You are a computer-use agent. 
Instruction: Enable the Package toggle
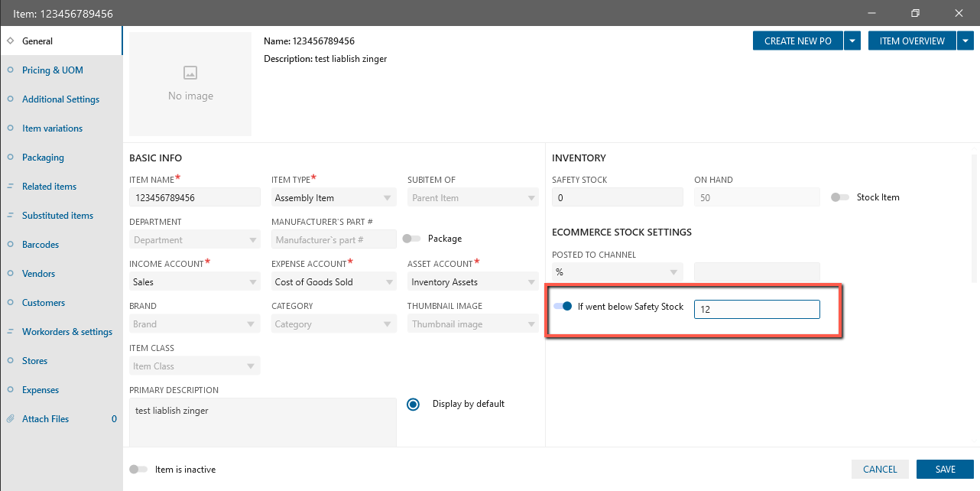coord(411,239)
